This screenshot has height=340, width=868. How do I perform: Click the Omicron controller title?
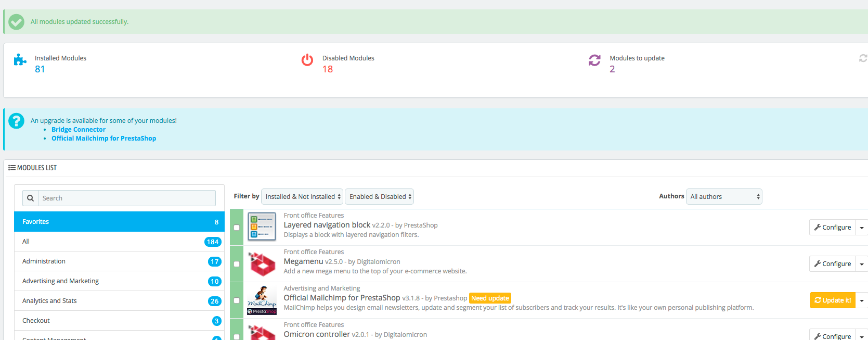pyautogui.click(x=317, y=334)
